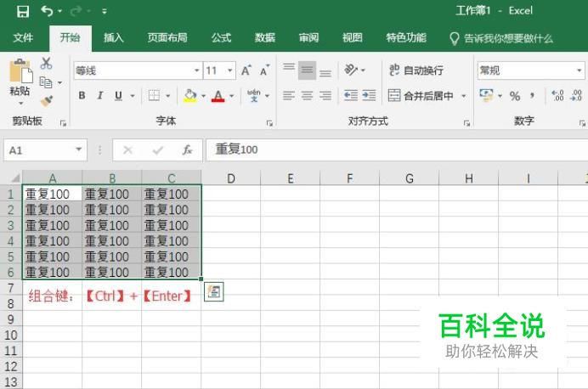Decrease font size with small A
Viewport: 588px width, 389px height.
pos(265,70)
